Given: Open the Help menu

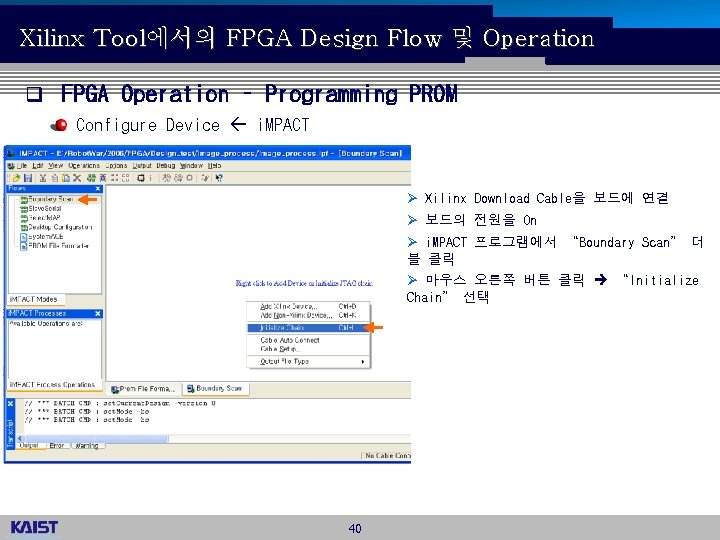Looking at the screenshot, I should click(214, 165).
